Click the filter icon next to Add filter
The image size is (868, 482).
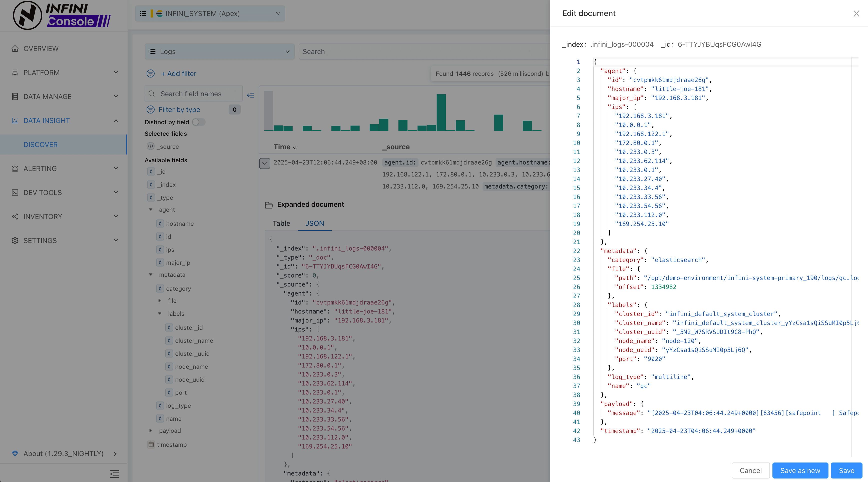150,73
